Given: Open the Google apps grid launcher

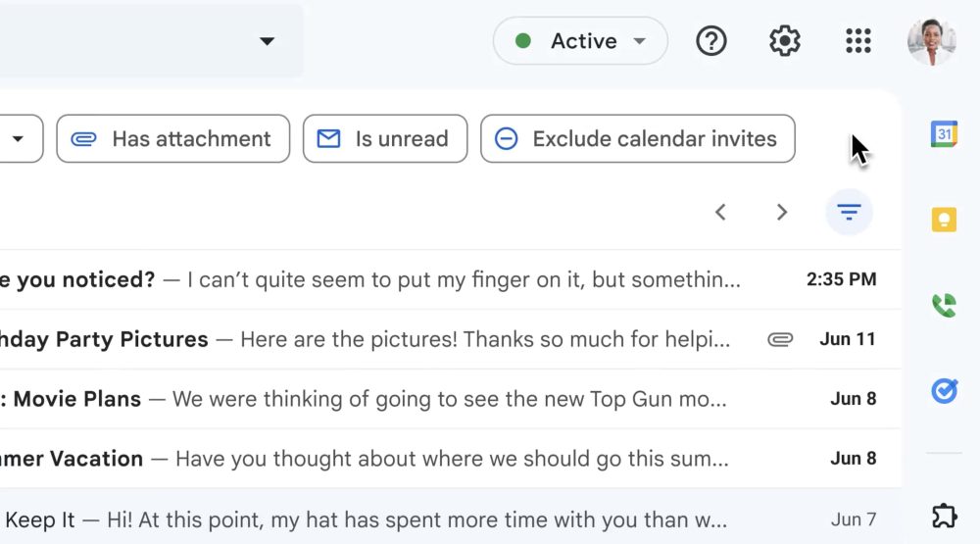Looking at the screenshot, I should coord(857,41).
